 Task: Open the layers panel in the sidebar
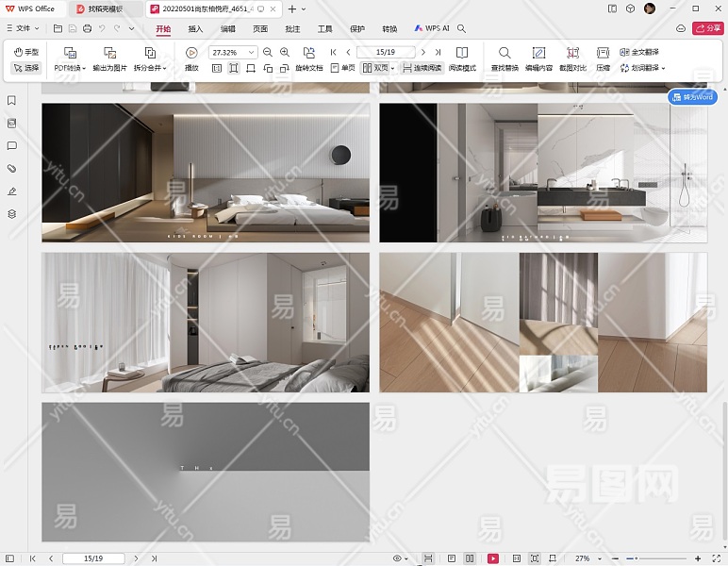pos(12,214)
